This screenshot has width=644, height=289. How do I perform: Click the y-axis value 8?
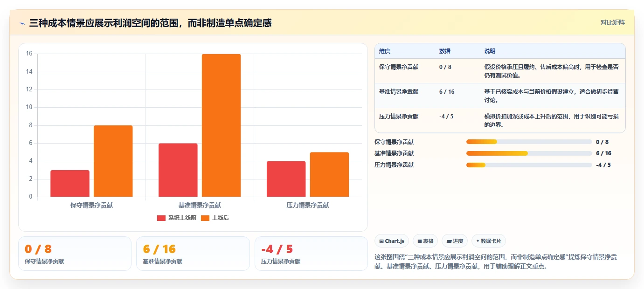[31, 125]
